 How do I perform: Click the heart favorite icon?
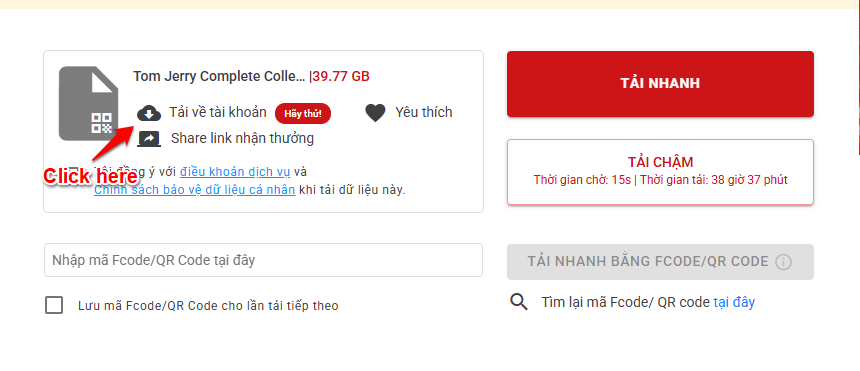click(x=376, y=113)
